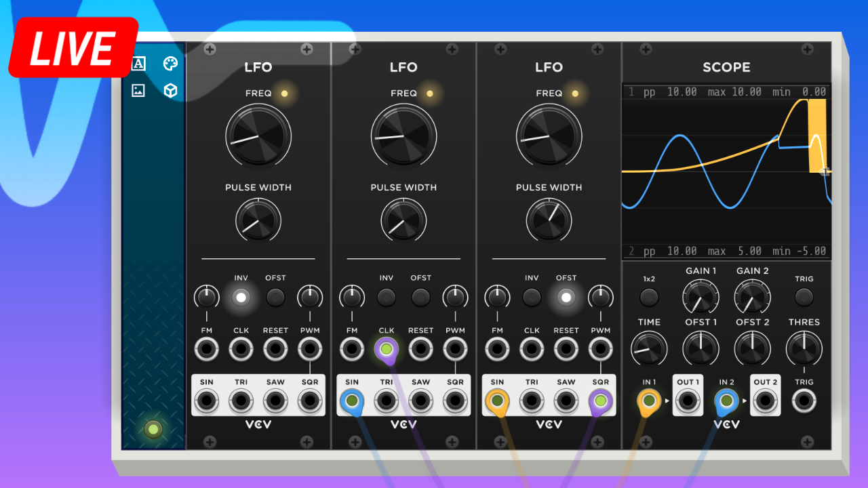Click the SAW output jack on the second LFO
The image size is (868, 488).
click(421, 401)
